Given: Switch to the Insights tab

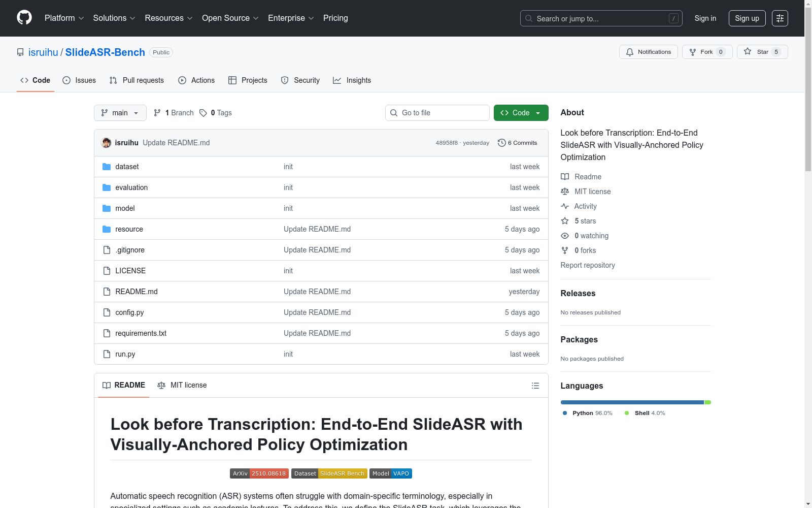Looking at the screenshot, I should pyautogui.click(x=352, y=80).
